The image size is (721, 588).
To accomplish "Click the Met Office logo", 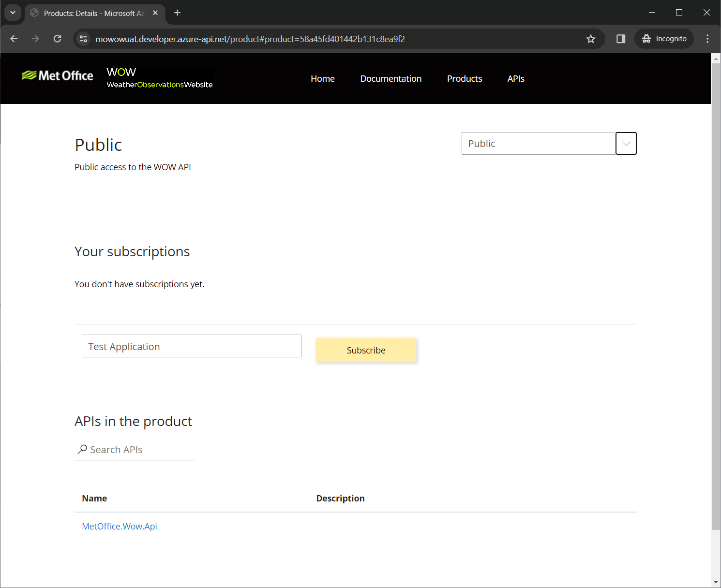I will tap(58, 76).
